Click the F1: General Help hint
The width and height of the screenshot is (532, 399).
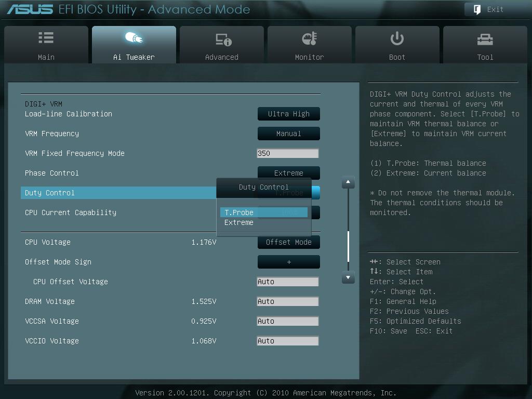pos(403,301)
